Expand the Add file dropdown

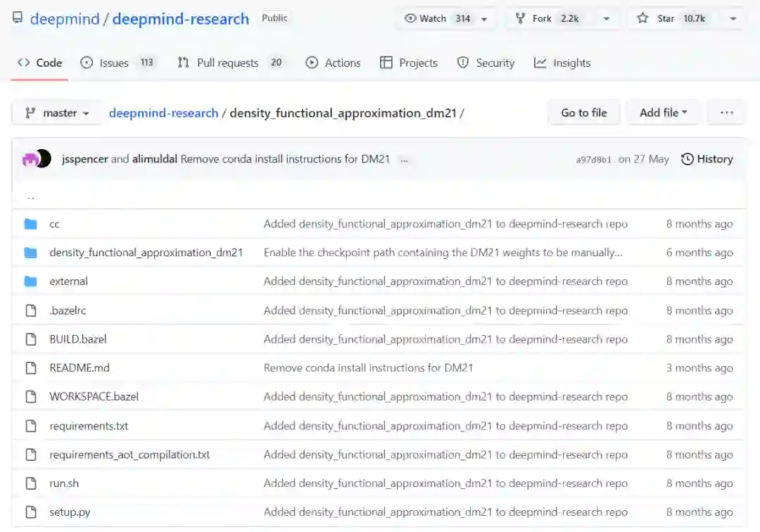[663, 113]
